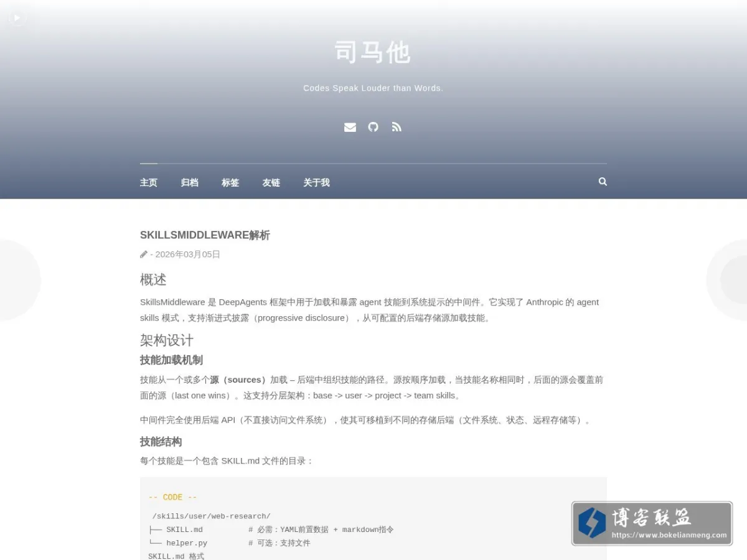The image size is (747, 560).
Task: Open the email envelope icon
Action: pyautogui.click(x=350, y=127)
